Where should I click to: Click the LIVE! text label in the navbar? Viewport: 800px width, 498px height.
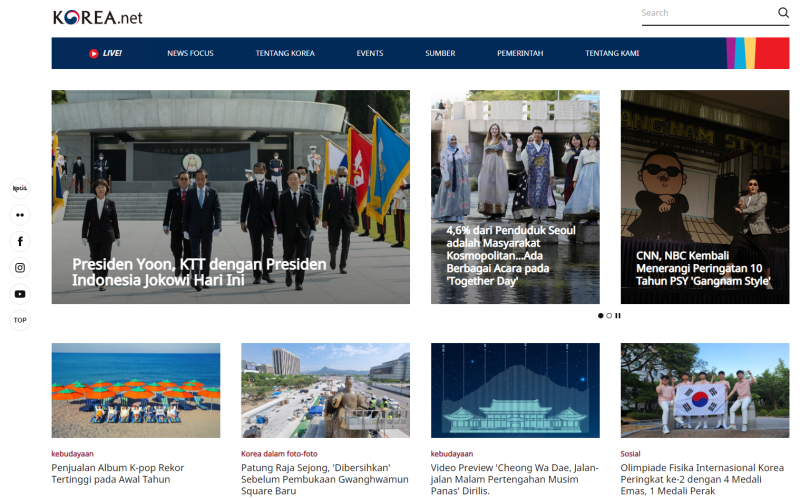112,53
